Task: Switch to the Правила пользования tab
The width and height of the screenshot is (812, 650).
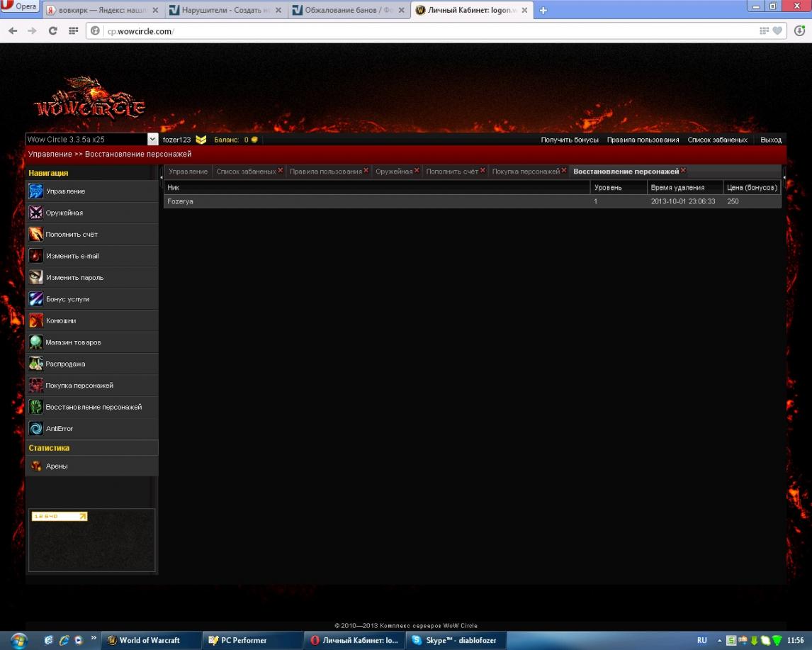Action: point(325,172)
